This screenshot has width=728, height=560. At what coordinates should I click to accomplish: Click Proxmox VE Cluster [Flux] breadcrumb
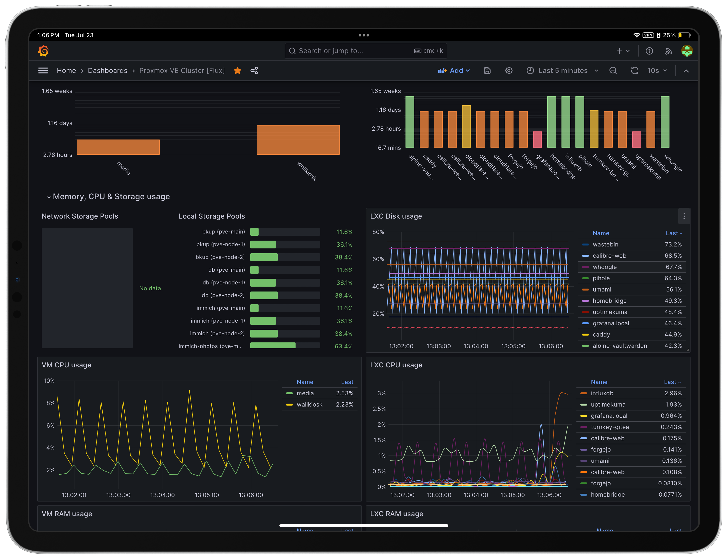coord(182,71)
